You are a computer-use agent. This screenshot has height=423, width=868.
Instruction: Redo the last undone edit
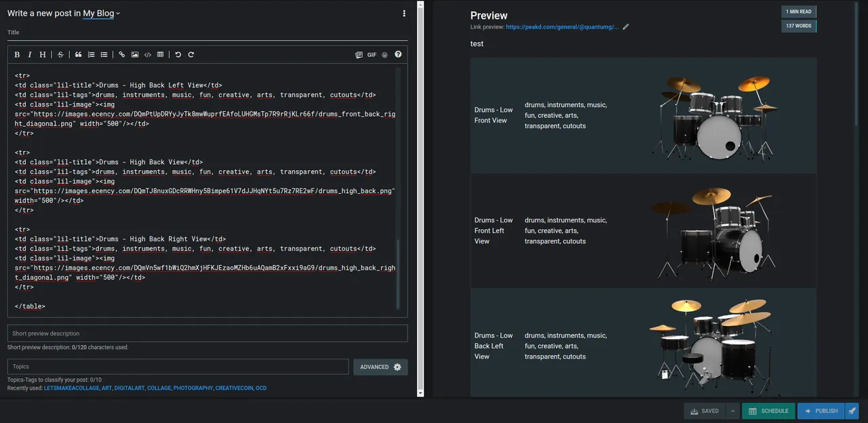pyautogui.click(x=191, y=55)
